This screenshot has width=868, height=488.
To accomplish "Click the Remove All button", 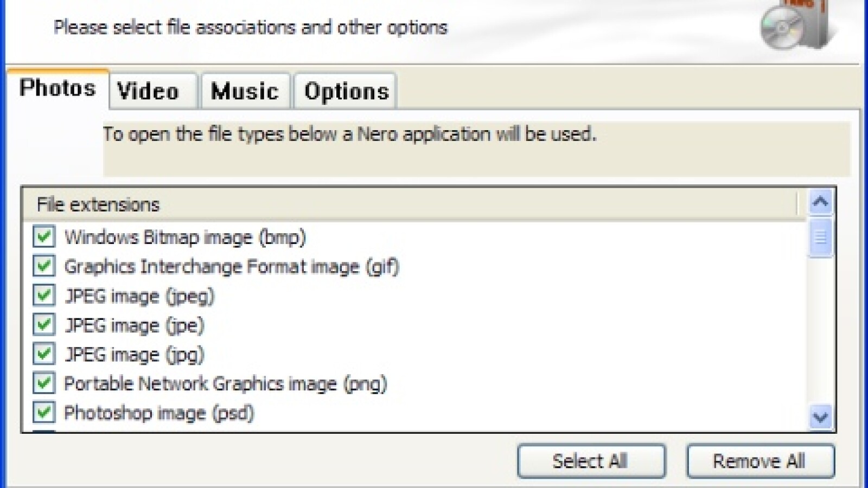I will (759, 461).
